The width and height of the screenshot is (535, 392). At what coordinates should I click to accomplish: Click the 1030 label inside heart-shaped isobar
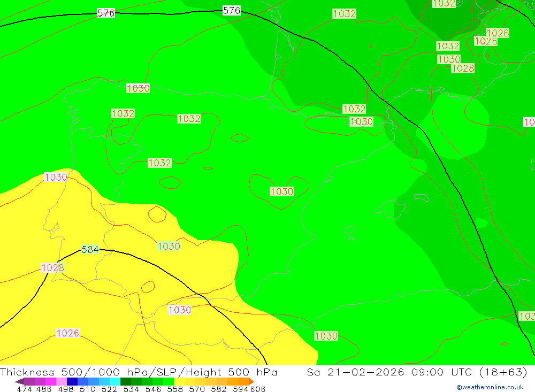282,191
